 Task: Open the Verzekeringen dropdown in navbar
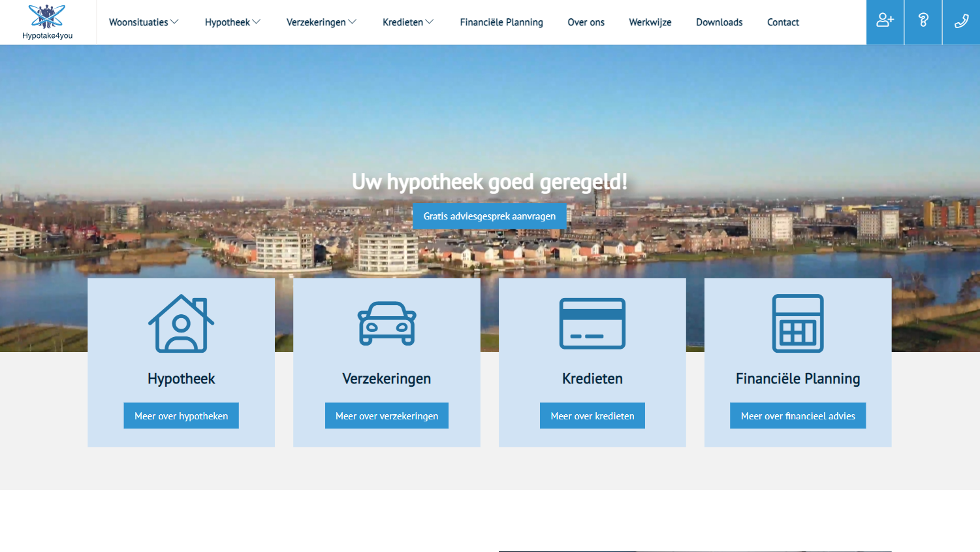(x=321, y=22)
